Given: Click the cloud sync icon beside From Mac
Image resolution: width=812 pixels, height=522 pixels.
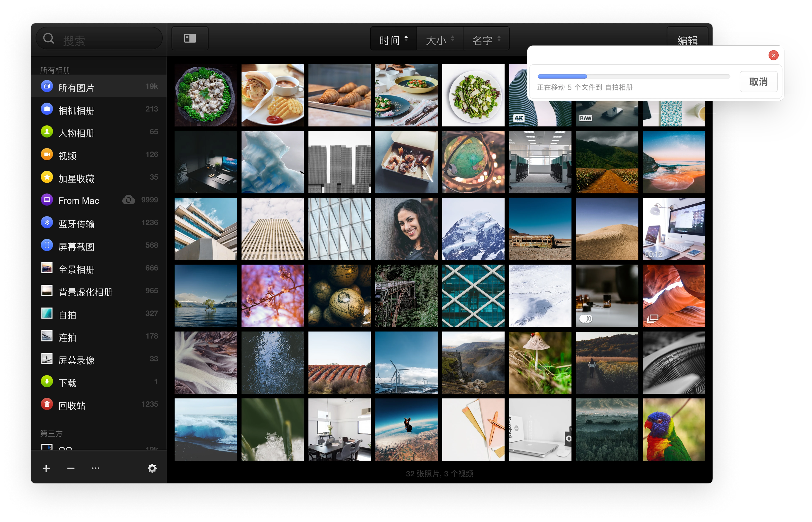Looking at the screenshot, I should coord(129,200).
